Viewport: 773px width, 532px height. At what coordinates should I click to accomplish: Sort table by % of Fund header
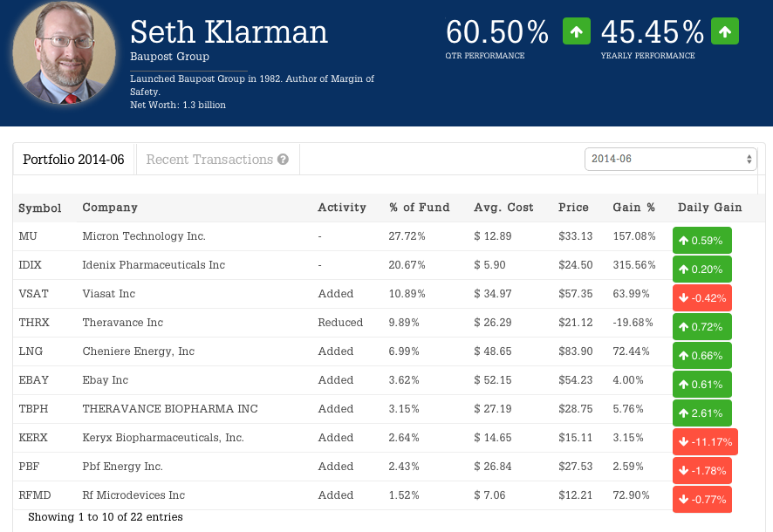click(419, 208)
